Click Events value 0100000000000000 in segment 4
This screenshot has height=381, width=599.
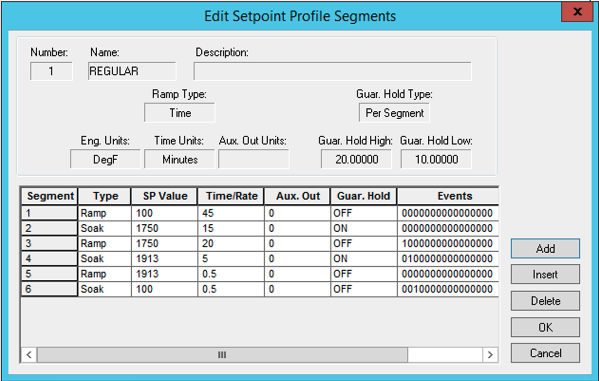(448, 259)
